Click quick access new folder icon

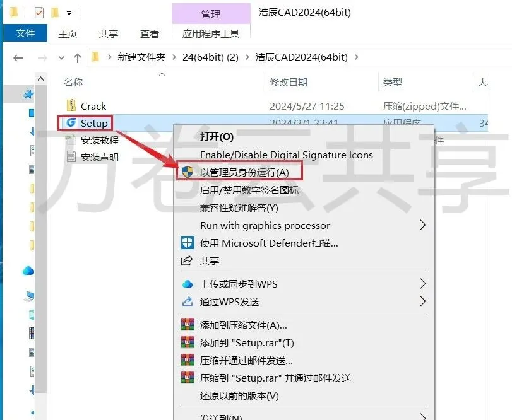55,13
